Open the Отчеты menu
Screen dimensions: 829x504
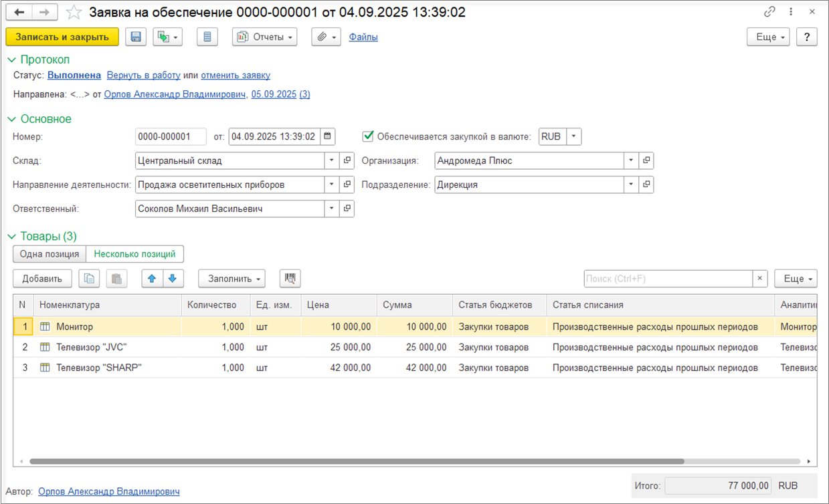(x=264, y=37)
